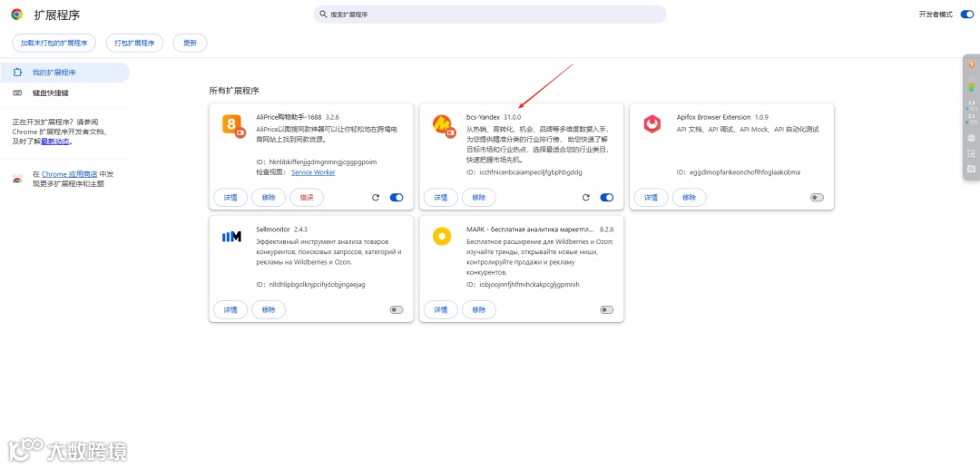Disable the AliPrice extension toggle

397,198
